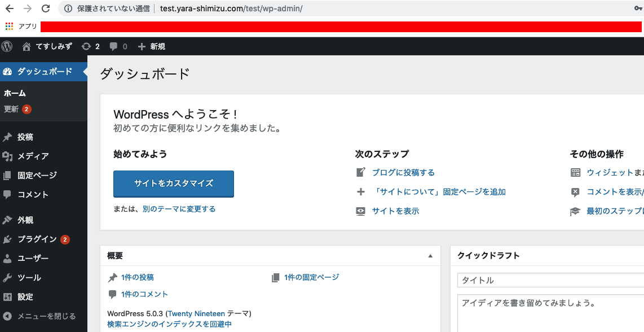The height and width of the screenshot is (332, 644).
Task: Click the quick draft タイトル field
Action: tap(550, 281)
